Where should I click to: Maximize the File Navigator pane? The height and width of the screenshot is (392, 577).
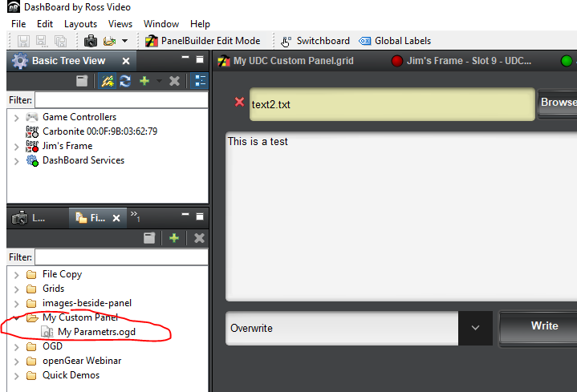pyautogui.click(x=200, y=216)
